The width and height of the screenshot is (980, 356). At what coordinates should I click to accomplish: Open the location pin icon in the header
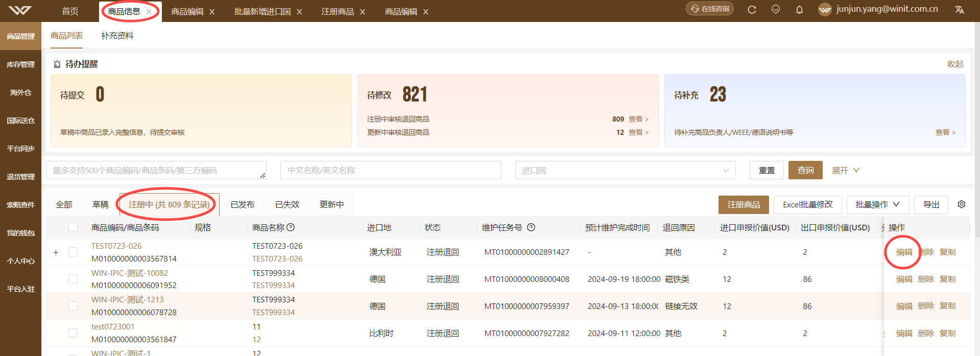tap(776, 10)
